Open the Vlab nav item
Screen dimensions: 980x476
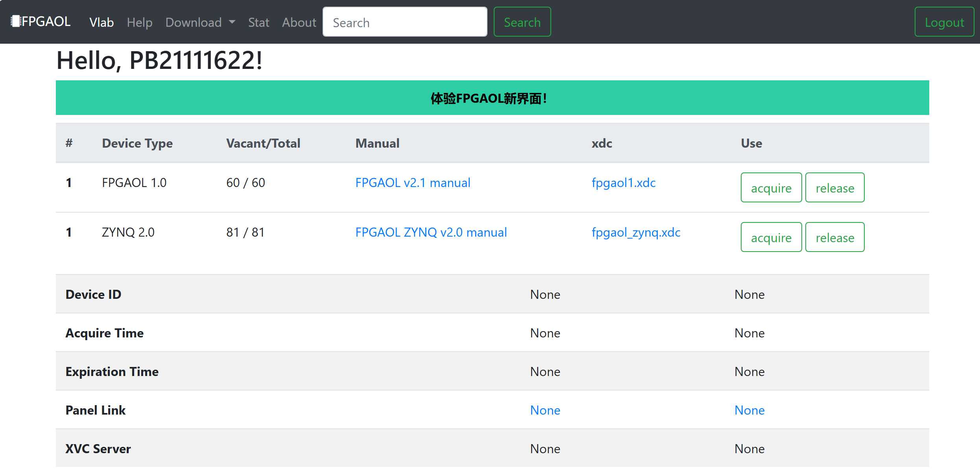click(102, 22)
